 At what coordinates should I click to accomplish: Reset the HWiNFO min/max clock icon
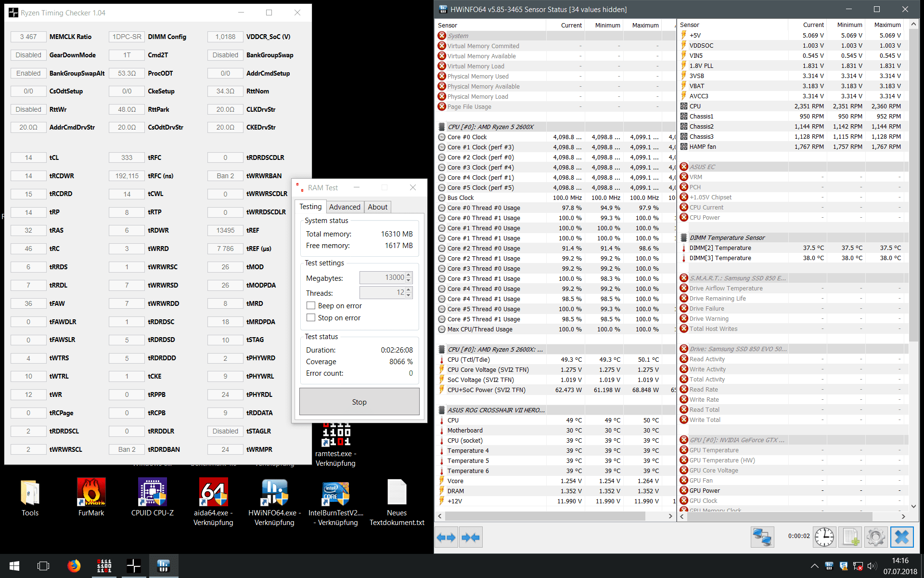pos(824,537)
